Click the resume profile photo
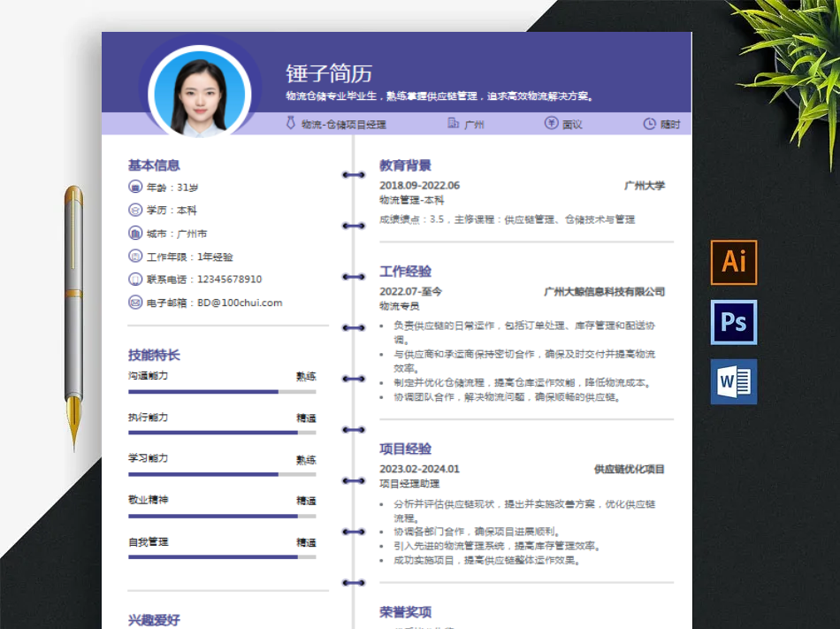840x629 pixels. [x=200, y=94]
